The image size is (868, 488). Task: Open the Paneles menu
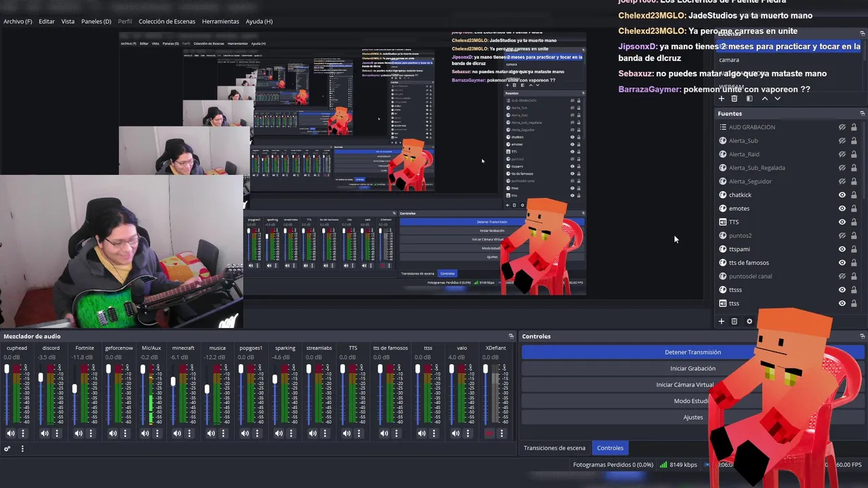coord(96,21)
